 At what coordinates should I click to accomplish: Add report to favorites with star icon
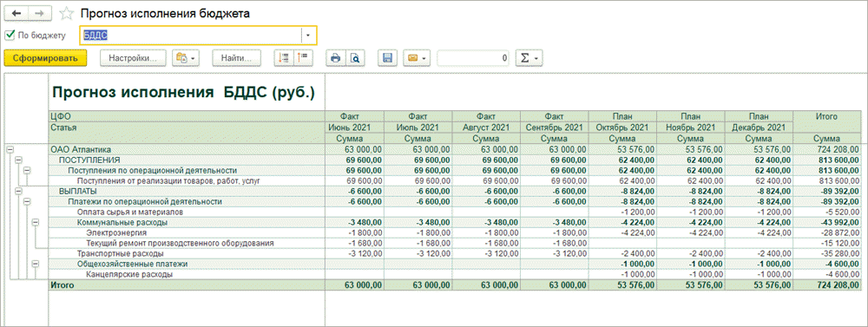tap(67, 13)
